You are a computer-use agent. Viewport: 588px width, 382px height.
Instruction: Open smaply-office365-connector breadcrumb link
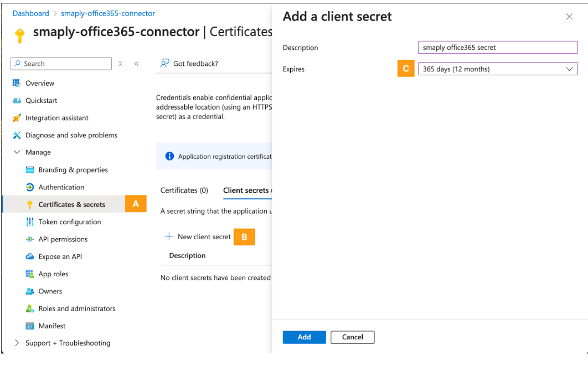pos(108,13)
